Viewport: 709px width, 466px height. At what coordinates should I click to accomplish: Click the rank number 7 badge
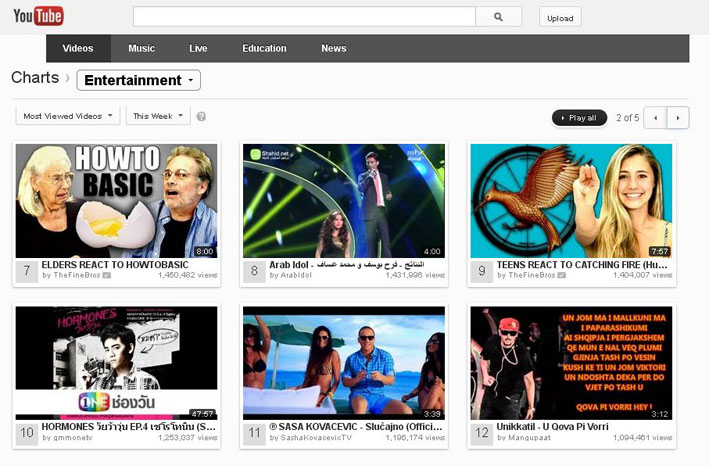click(27, 271)
